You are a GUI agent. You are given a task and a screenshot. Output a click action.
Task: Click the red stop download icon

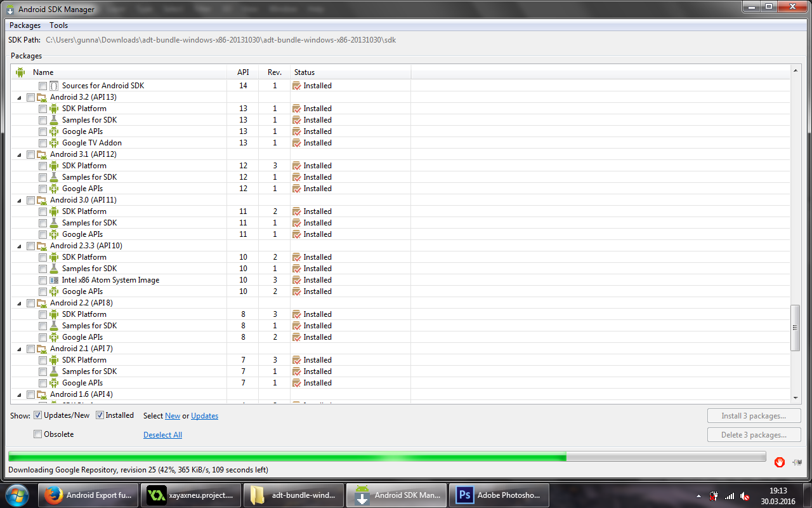780,462
